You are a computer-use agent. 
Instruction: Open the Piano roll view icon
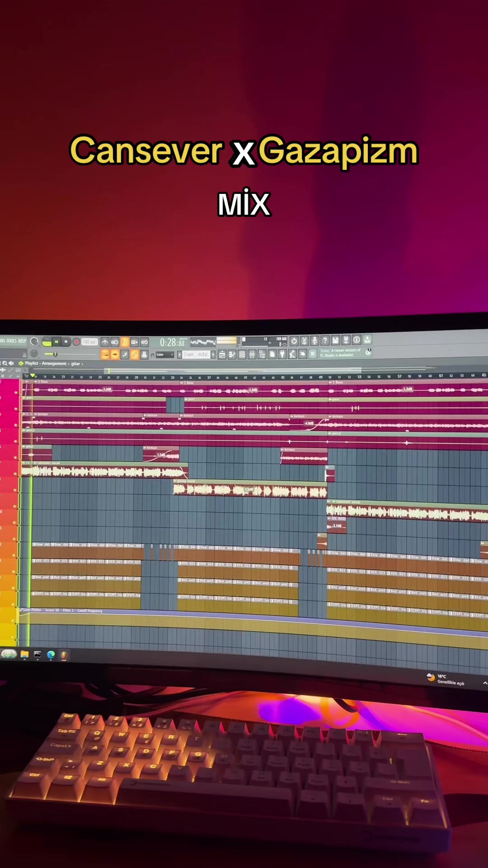coord(232,355)
